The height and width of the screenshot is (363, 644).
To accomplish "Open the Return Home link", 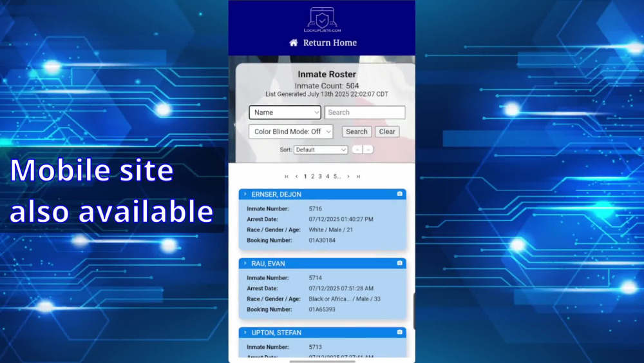I will point(330,43).
